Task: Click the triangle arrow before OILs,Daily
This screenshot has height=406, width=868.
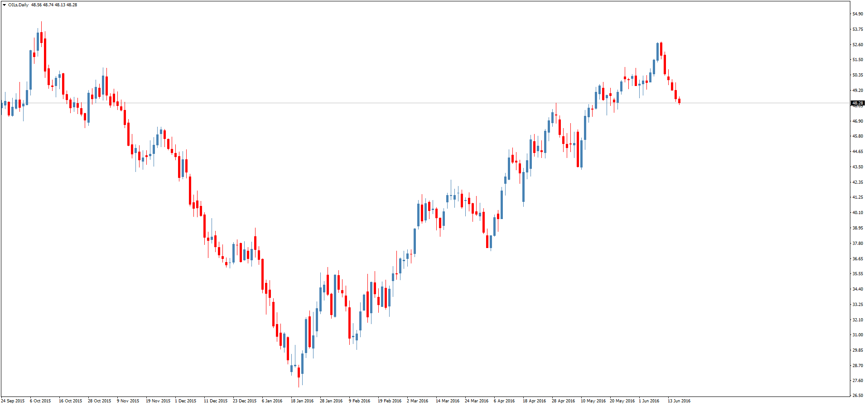Action: tap(5, 5)
